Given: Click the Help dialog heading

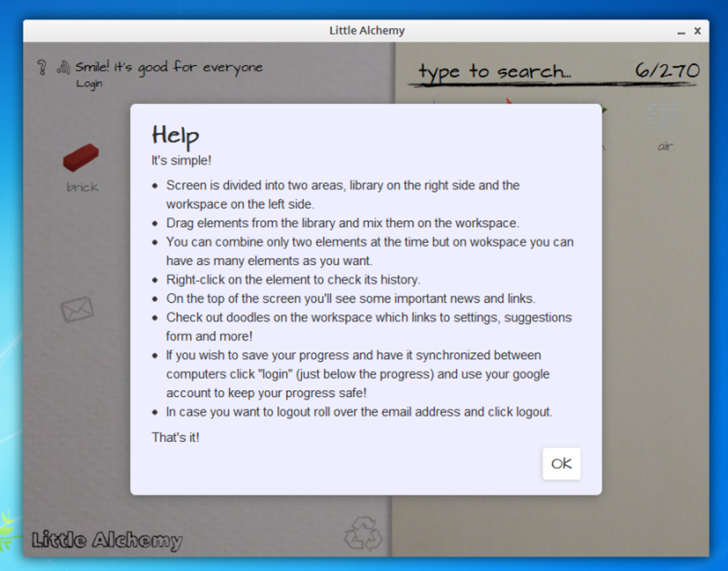Looking at the screenshot, I should pos(175,136).
